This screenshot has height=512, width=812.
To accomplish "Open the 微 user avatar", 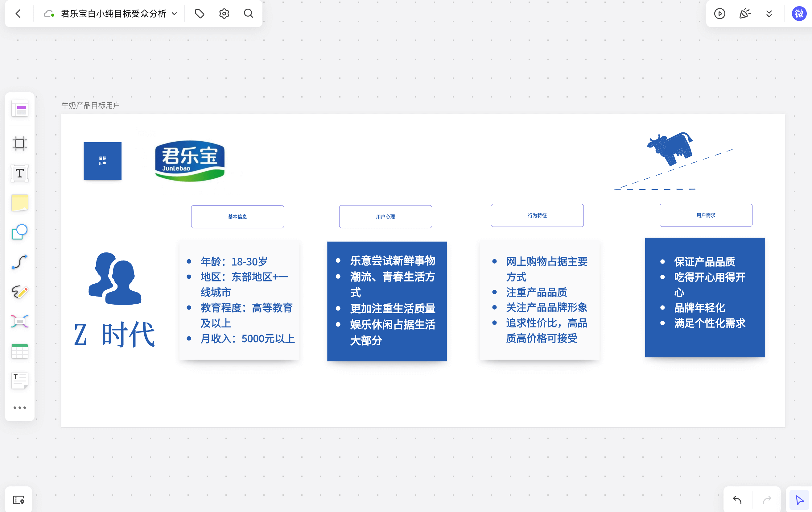I will [798, 14].
